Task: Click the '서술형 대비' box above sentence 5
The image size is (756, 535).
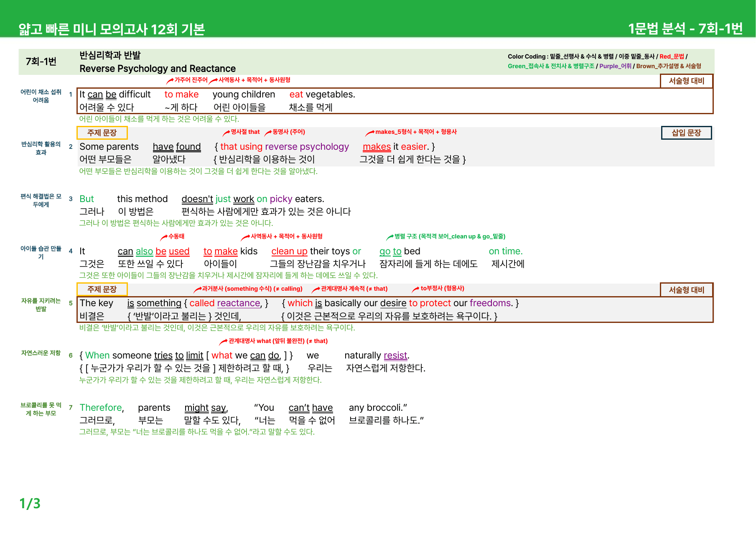Action: coord(687,290)
